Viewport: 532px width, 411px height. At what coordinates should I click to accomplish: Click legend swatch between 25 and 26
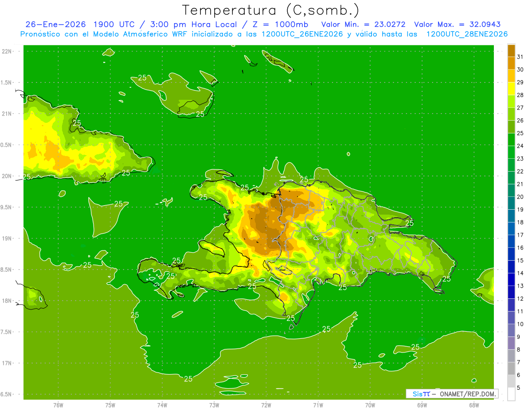coord(511,127)
